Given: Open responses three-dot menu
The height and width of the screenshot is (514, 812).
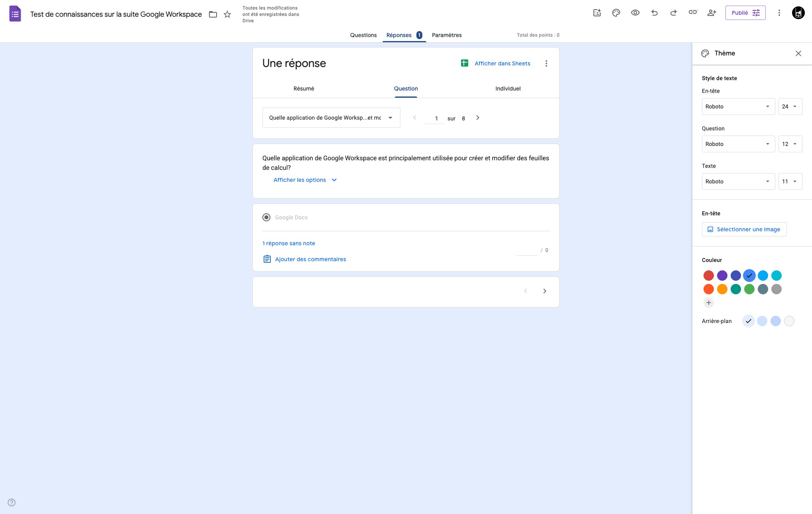Looking at the screenshot, I should (546, 63).
